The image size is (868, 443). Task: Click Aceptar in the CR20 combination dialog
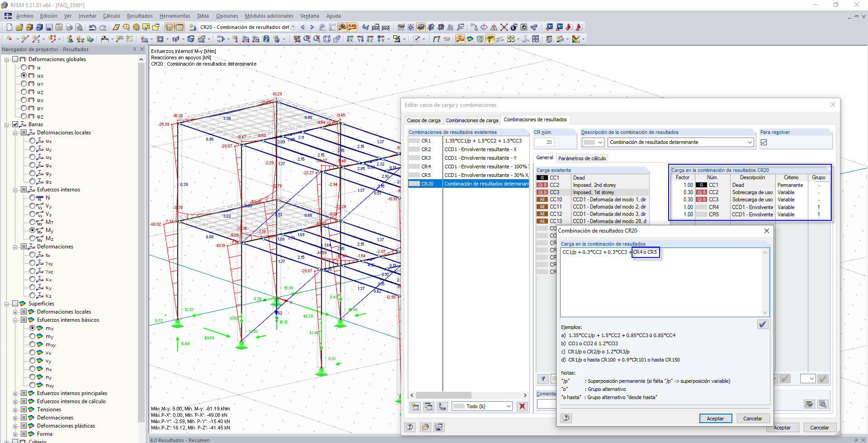(715, 419)
